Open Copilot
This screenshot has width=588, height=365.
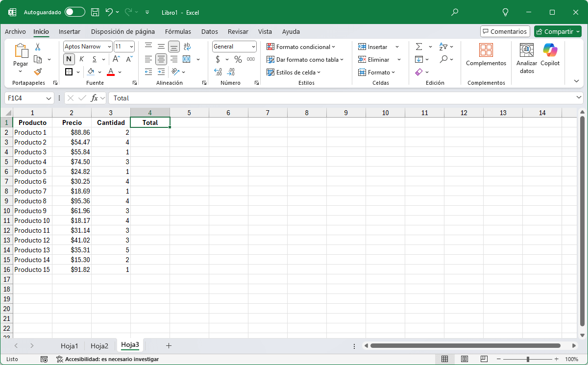coord(550,54)
